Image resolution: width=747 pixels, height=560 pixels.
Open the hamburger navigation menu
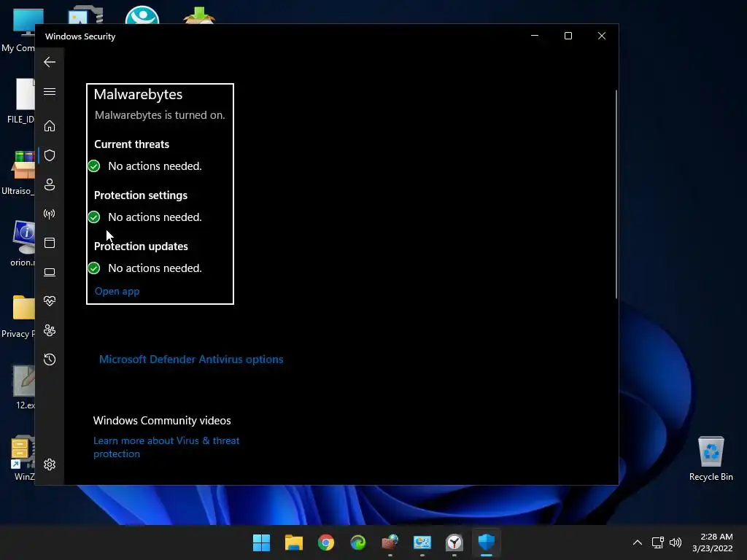coord(50,91)
